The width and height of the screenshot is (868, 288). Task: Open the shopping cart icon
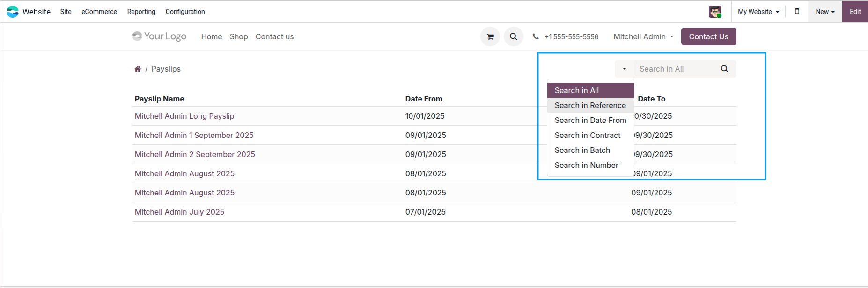coord(490,36)
